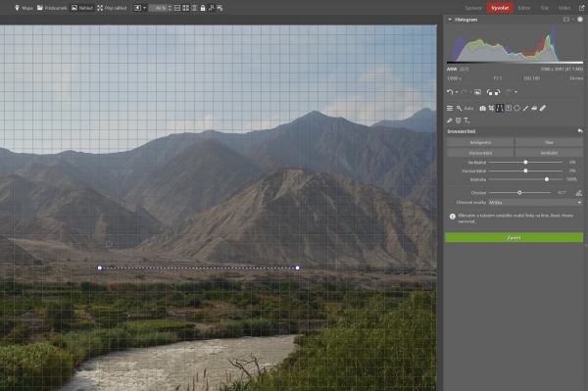Click the undo arrow icon
The image size is (588, 391).
click(450, 92)
